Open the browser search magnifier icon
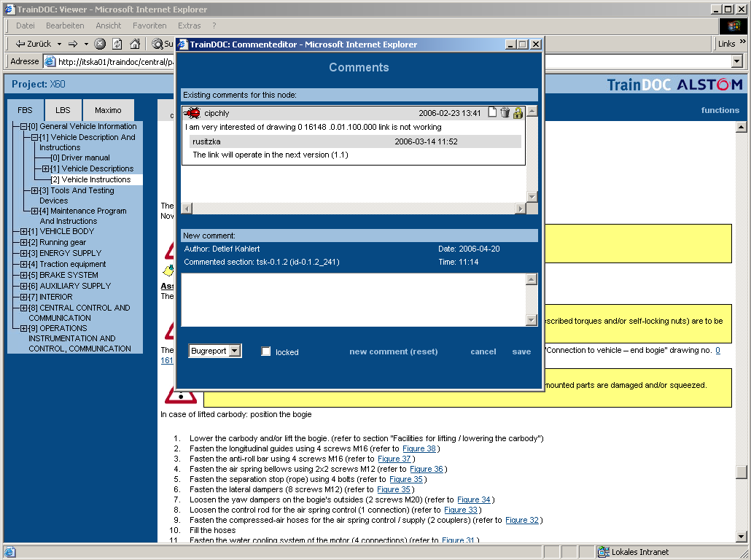751x560 pixels. point(157,44)
